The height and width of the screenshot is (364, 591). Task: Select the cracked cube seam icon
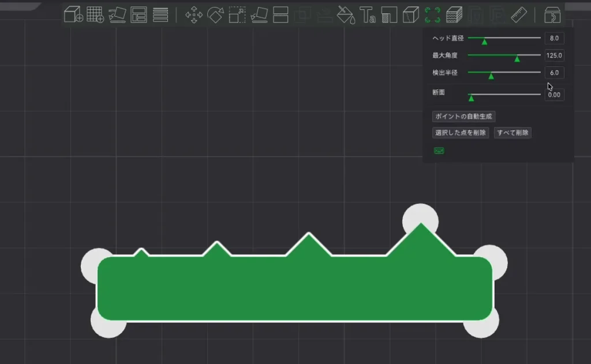point(411,15)
